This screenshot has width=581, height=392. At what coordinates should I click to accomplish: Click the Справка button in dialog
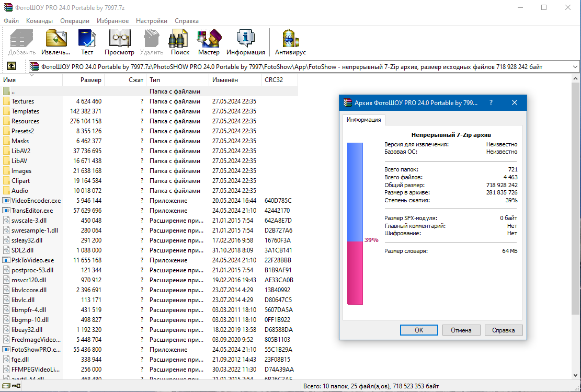504,330
